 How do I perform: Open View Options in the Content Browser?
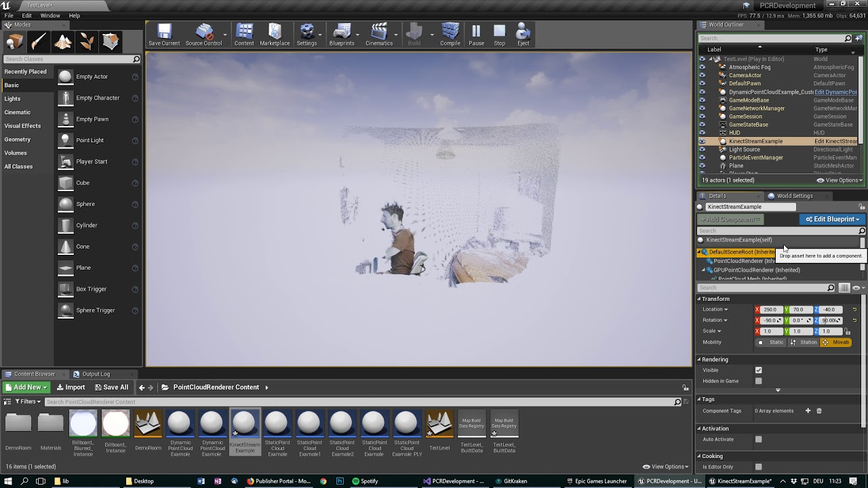[x=666, y=466]
